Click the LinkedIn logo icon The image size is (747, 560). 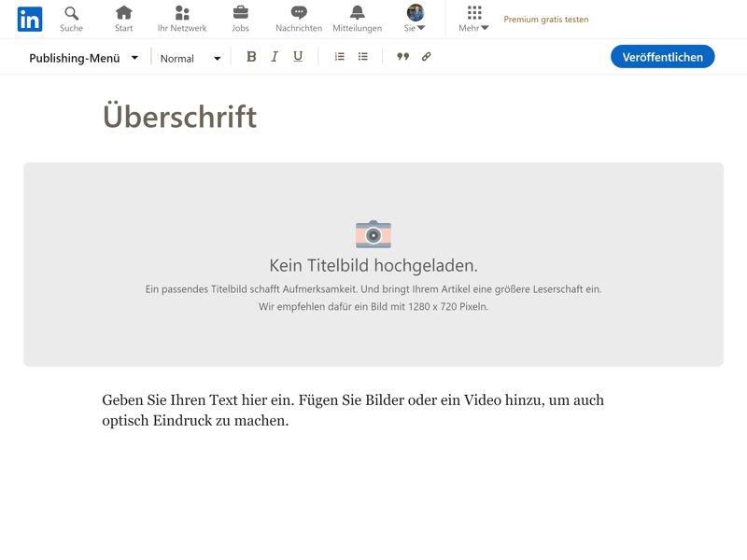pos(30,19)
